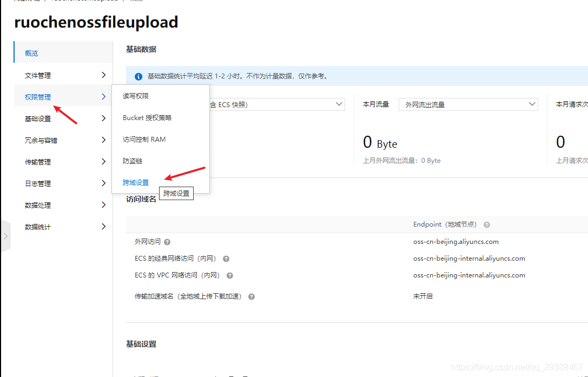Click the help icon beside ECS 的 VPC 网络访问

230,276
